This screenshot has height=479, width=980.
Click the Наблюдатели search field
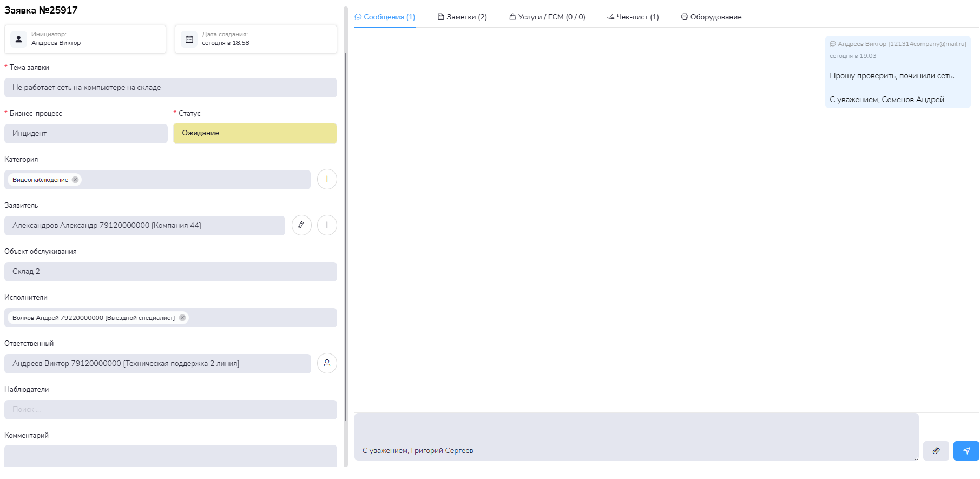(170, 410)
